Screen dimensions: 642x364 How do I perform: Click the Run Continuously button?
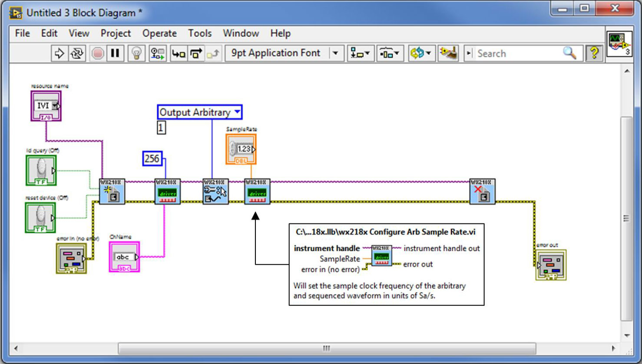(x=77, y=53)
